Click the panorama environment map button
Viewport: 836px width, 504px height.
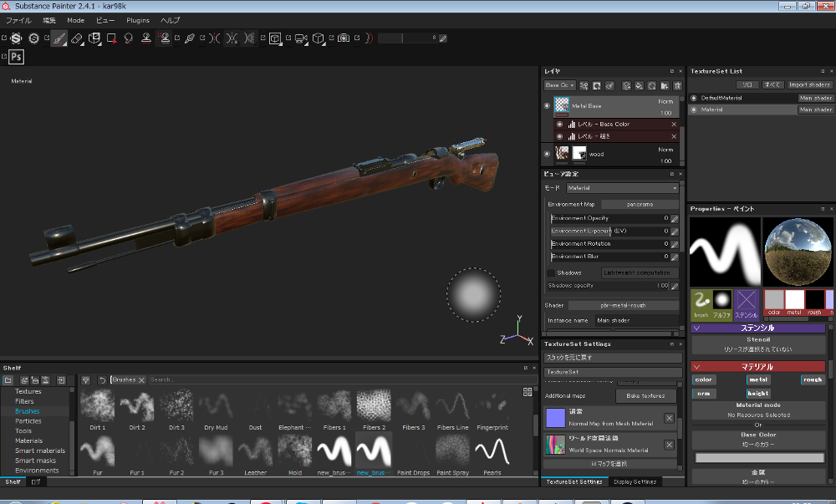click(x=640, y=205)
